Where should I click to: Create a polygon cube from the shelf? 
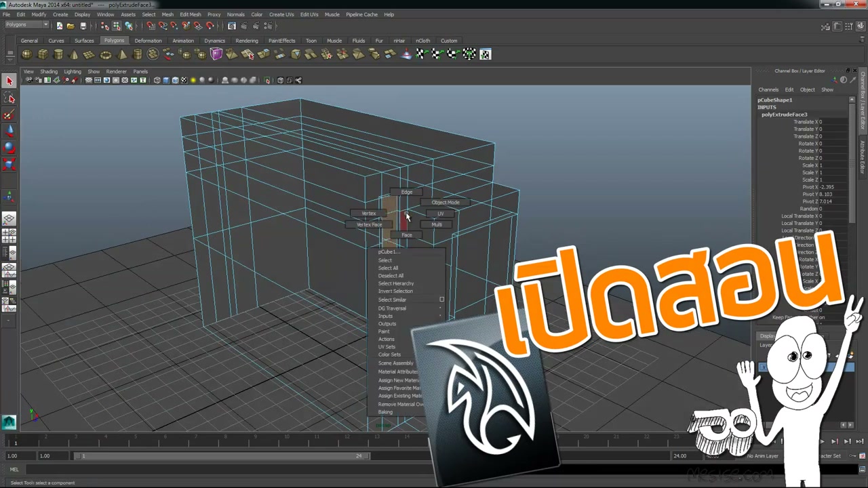coord(43,54)
